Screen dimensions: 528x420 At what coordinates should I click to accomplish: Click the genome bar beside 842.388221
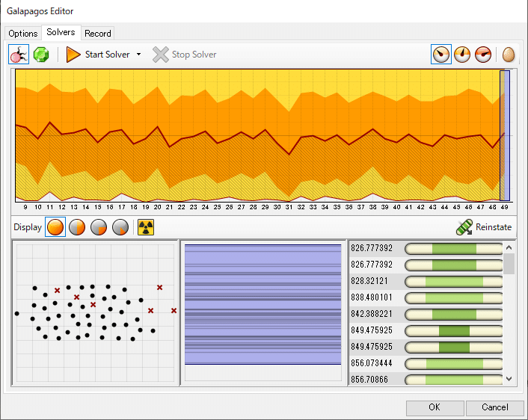point(453,315)
